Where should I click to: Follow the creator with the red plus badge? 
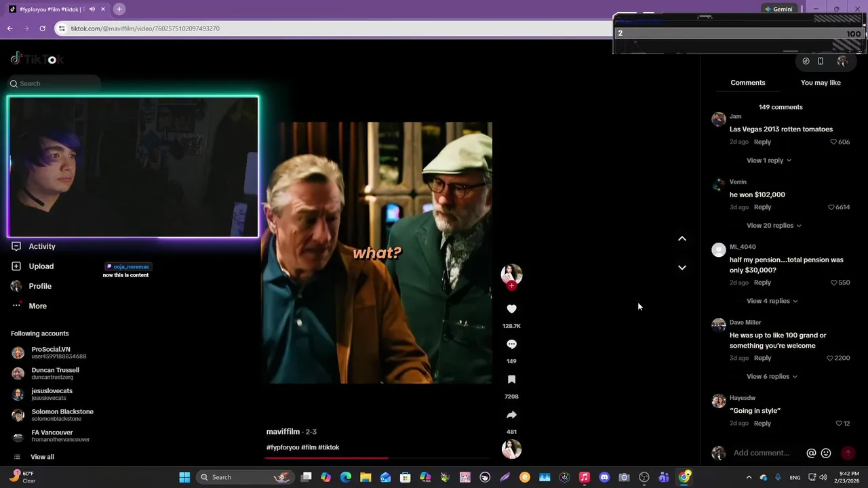pos(511,286)
